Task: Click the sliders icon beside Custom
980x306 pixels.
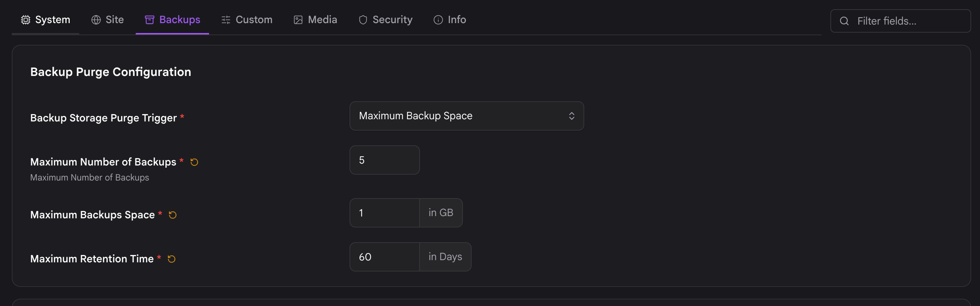Action: click(226, 20)
